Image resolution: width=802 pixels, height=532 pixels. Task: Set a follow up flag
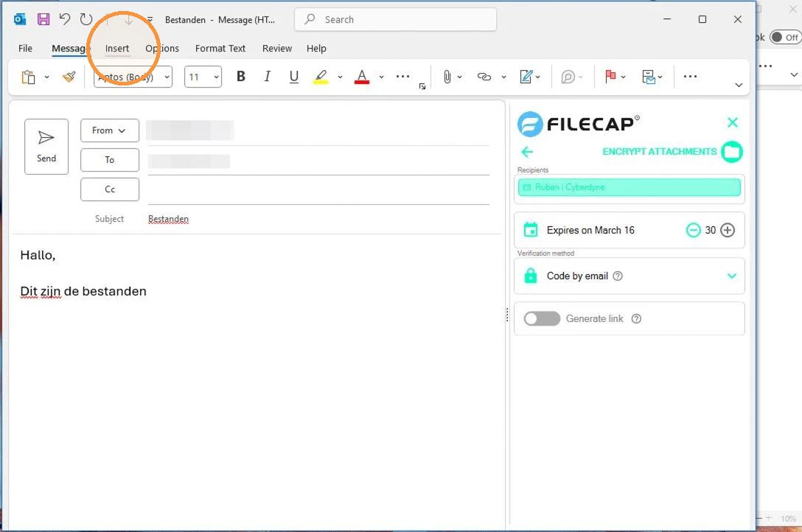pyautogui.click(x=610, y=77)
